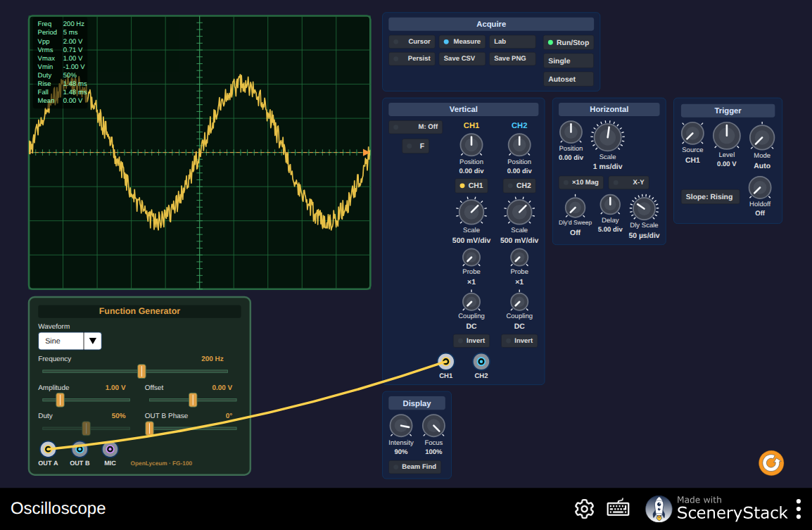This screenshot has width=812, height=530.
Task: Toggle the CH1 channel enable button
Action: (x=471, y=186)
